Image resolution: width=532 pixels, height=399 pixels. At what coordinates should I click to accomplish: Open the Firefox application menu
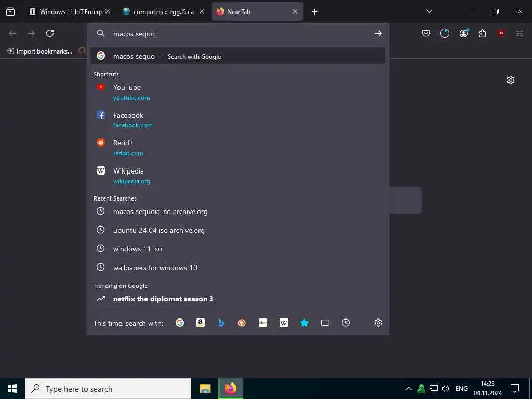point(520,33)
